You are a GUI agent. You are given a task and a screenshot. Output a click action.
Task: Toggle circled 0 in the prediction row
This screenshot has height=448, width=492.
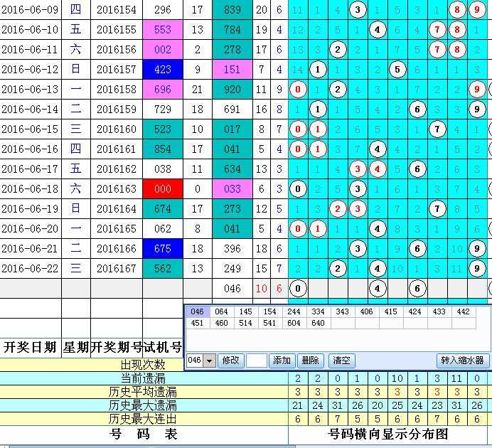[x=299, y=288]
